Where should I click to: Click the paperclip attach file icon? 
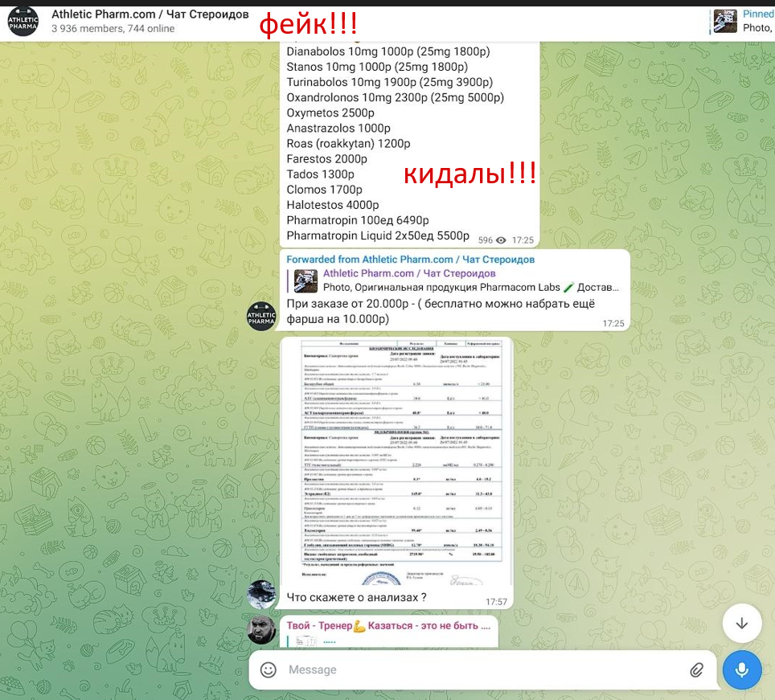click(x=697, y=669)
